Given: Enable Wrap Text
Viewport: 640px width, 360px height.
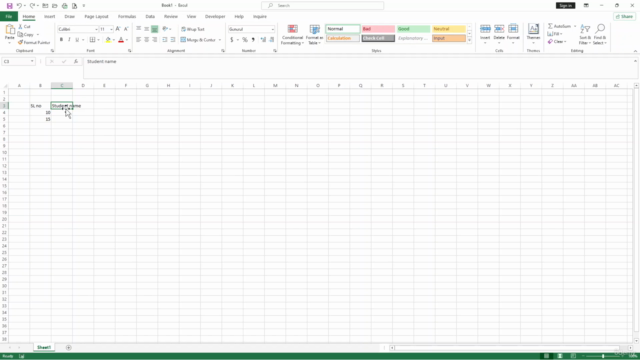Looking at the screenshot, I should (x=193, y=29).
